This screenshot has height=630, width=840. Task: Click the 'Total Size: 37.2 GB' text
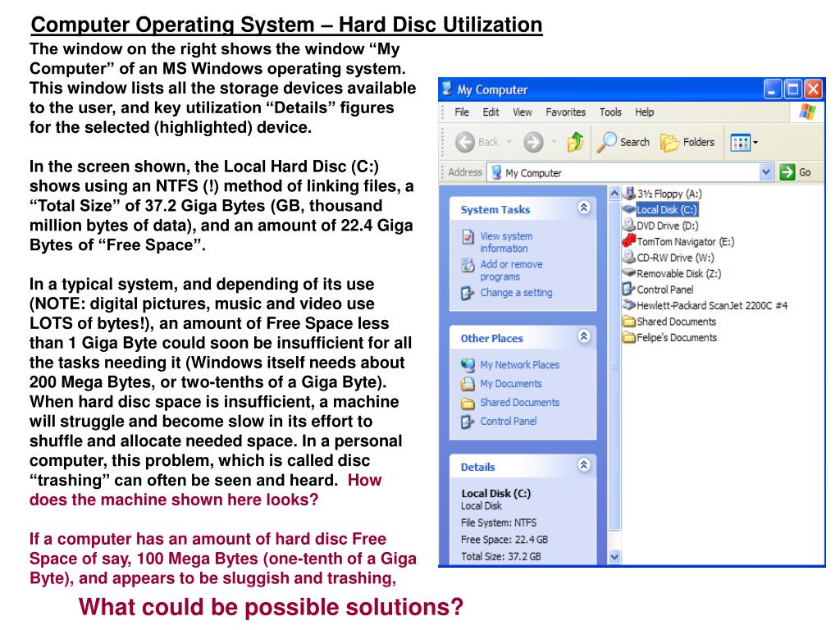pyautogui.click(x=501, y=557)
